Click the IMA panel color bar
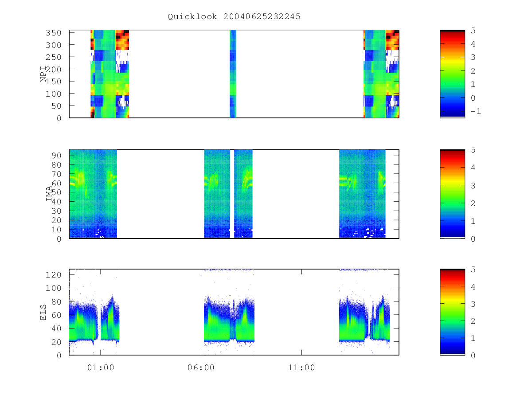This screenshot has height=399, width=532. point(452,194)
